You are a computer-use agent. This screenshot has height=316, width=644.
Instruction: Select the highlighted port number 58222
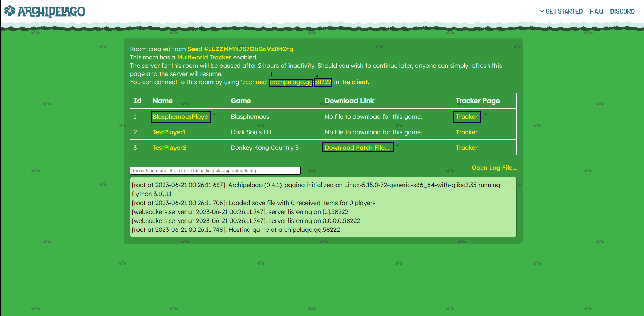(323, 82)
